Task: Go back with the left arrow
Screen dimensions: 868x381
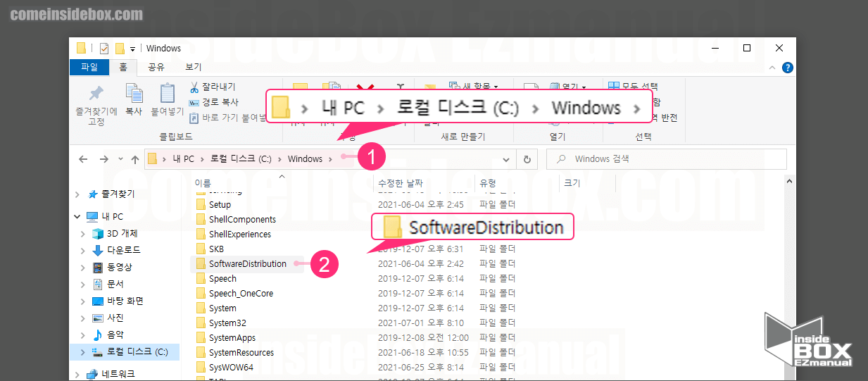Action: (83, 159)
